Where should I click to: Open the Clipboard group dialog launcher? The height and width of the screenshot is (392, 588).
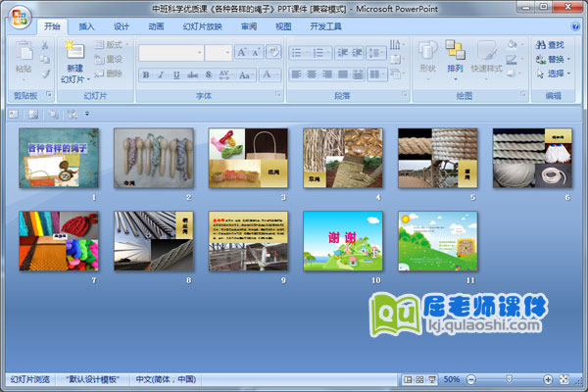49,94
